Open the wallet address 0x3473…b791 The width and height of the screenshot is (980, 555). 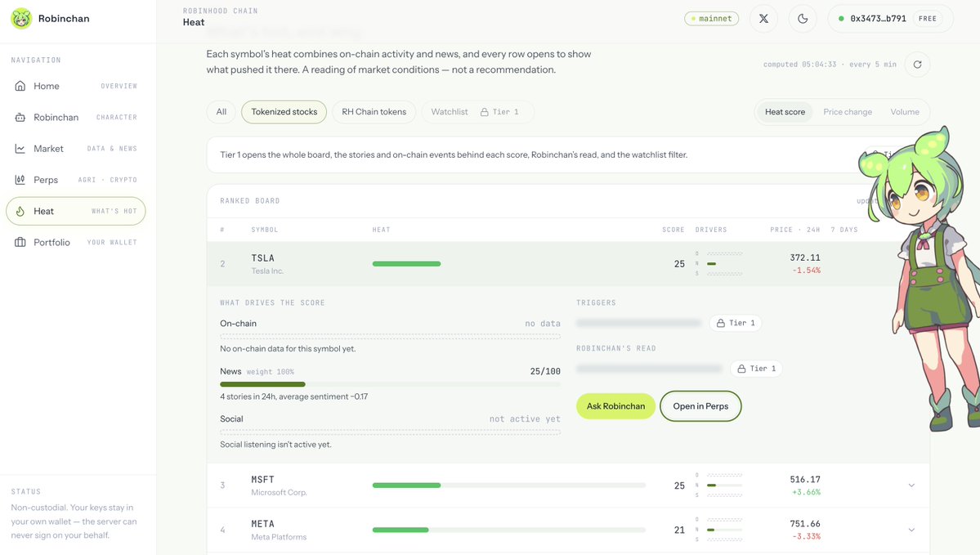coord(878,19)
